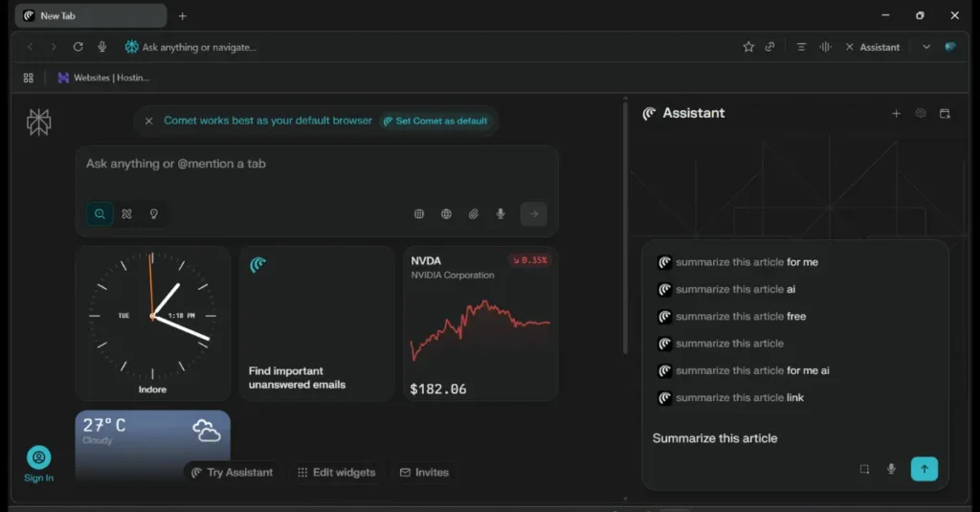The image size is (980, 512).
Task: Submit query with the arrow button
Action: pyautogui.click(x=534, y=213)
